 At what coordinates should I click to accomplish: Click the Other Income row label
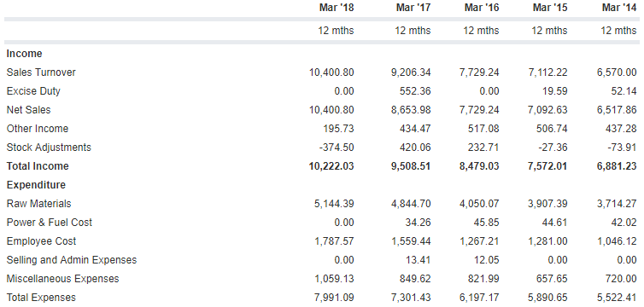[x=38, y=129]
